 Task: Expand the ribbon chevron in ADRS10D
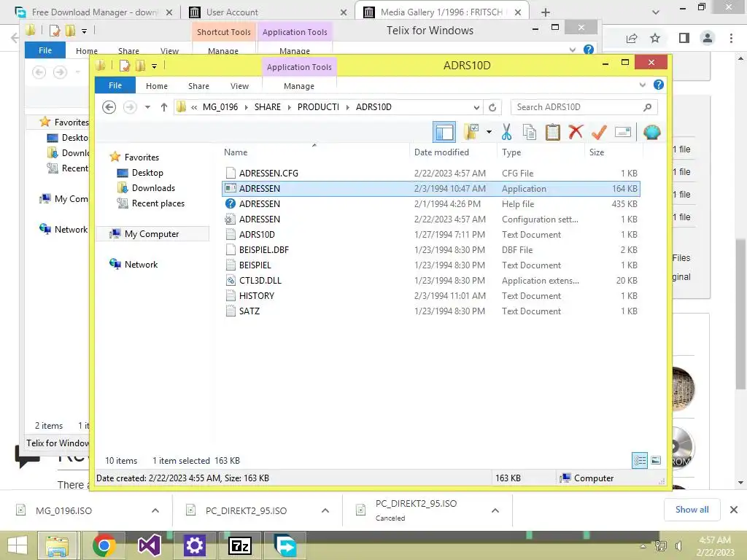[x=642, y=85]
